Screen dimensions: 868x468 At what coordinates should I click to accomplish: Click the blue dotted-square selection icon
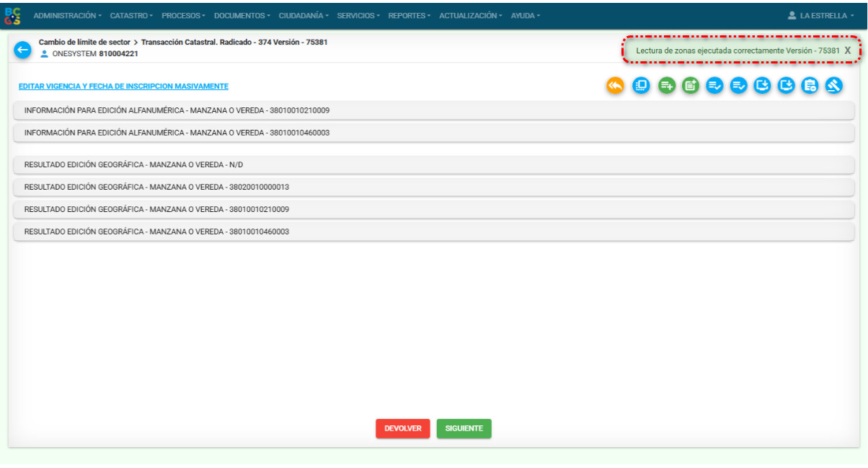641,86
